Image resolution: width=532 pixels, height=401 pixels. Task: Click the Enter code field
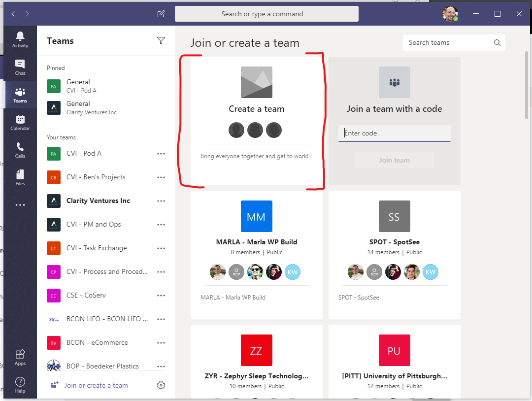(394, 134)
